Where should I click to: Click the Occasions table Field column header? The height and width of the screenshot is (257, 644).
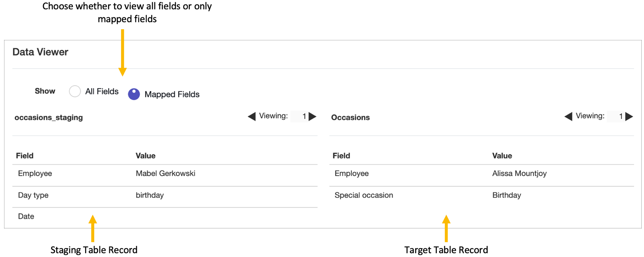(x=341, y=156)
